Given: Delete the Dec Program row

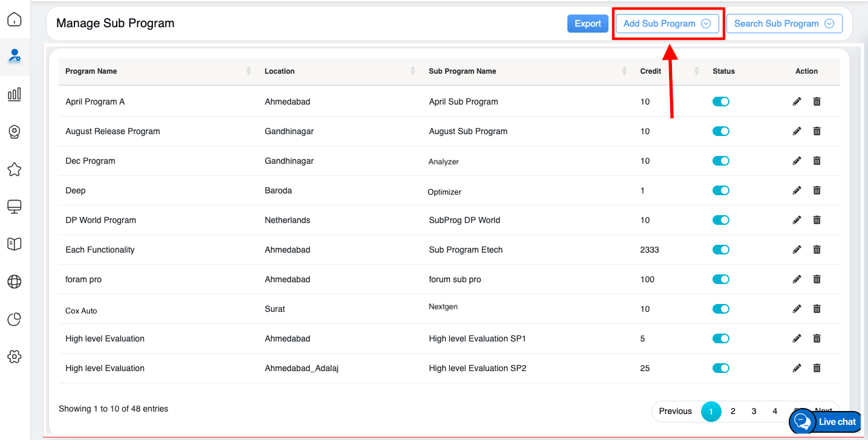Looking at the screenshot, I should coord(817,161).
